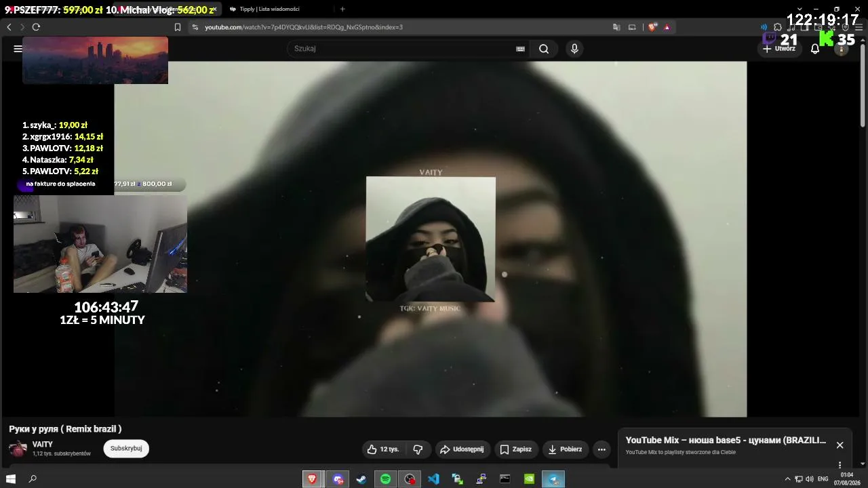868x488 pixels.
Task: Close the YouTube Mix playlist panel
Action: tap(840, 445)
